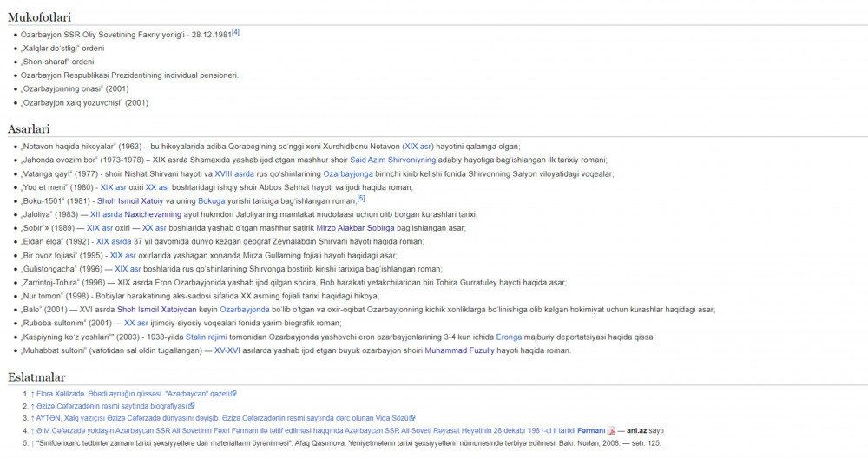Open Ozarbayjonga link in Vatanga qayt row
The height and width of the screenshot is (458, 868).
348,173
